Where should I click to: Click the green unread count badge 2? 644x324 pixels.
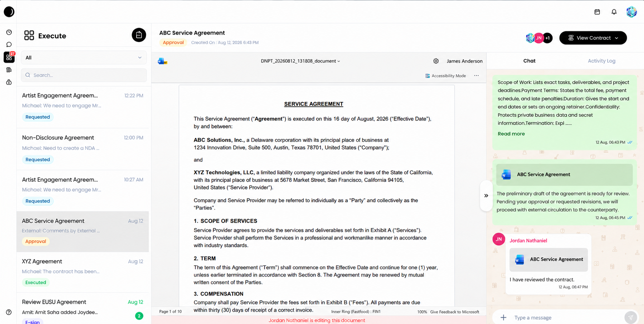(x=139, y=316)
